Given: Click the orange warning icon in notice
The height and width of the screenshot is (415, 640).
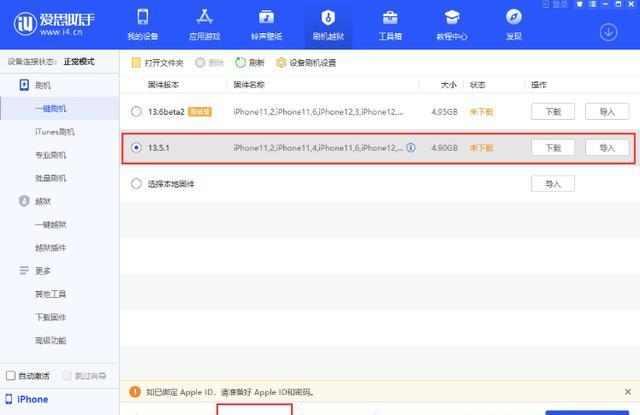Looking at the screenshot, I should tap(135, 392).
